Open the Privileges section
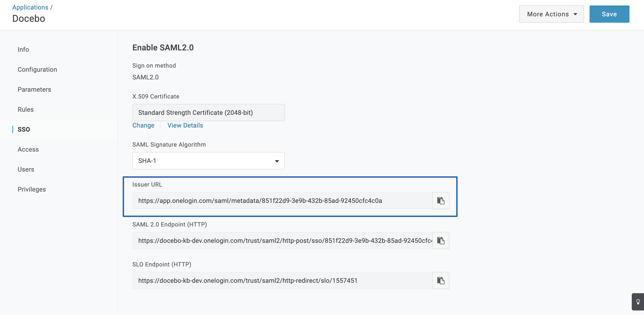The image size is (644, 315). click(32, 189)
